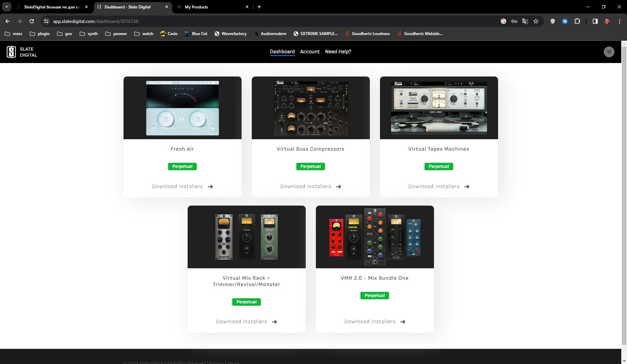627x364 pixels.
Task: Click the Virtual Mix Rack thumbnail image
Action: pyautogui.click(x=247, y=237)
